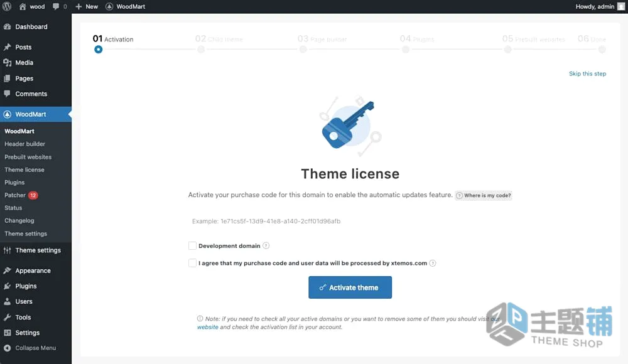Image resolution: width=628 pixels, height=364 pixels.
Task: Open Plugins under WoodMart submenu
Action: point(14,182)
